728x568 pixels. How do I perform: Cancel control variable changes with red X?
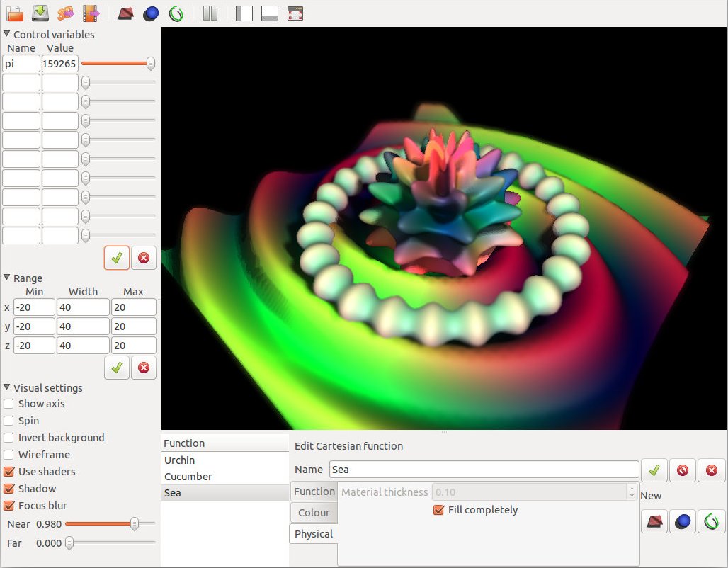coord(144,258)
